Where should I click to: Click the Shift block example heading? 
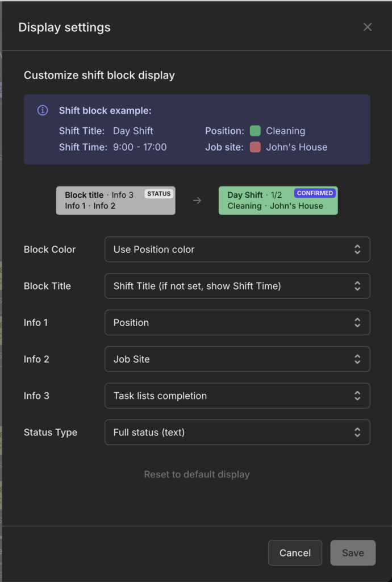105,111
